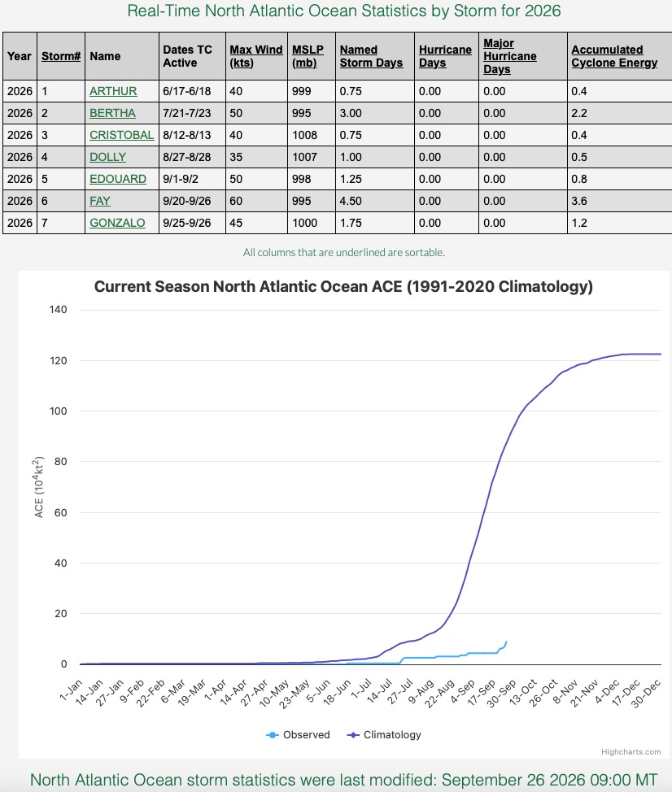
Task: Sort table by Storm# column
Action: coord(61,56)
